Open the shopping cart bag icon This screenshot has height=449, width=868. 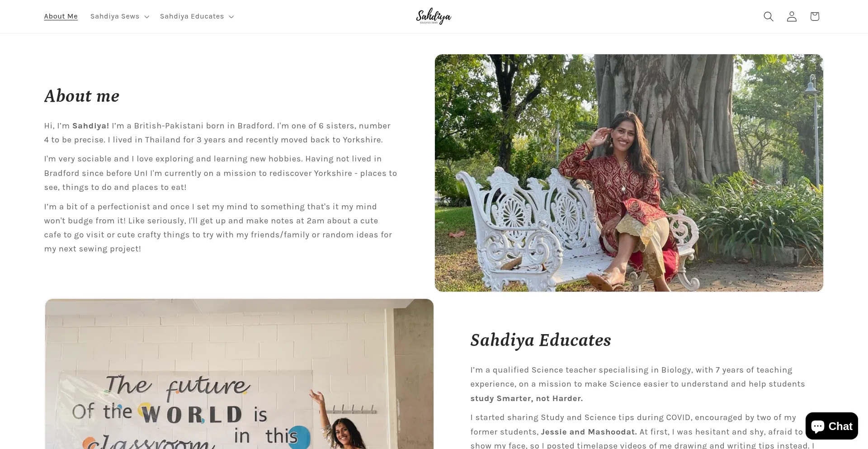click(815, 16)
